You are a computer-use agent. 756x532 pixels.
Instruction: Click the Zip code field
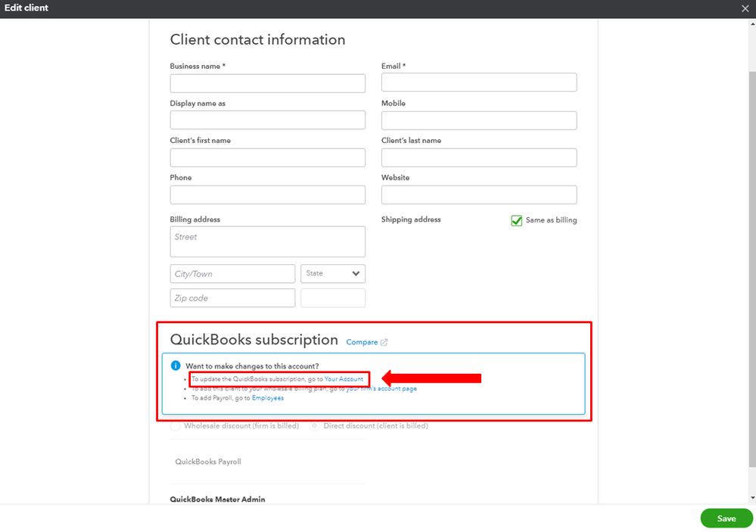[x=232, y=298]
